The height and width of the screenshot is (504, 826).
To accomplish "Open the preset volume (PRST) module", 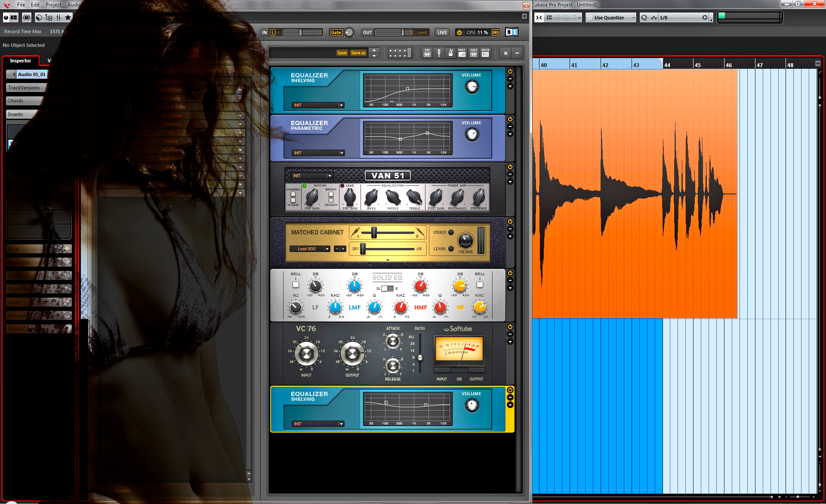I will click(462, 53).
